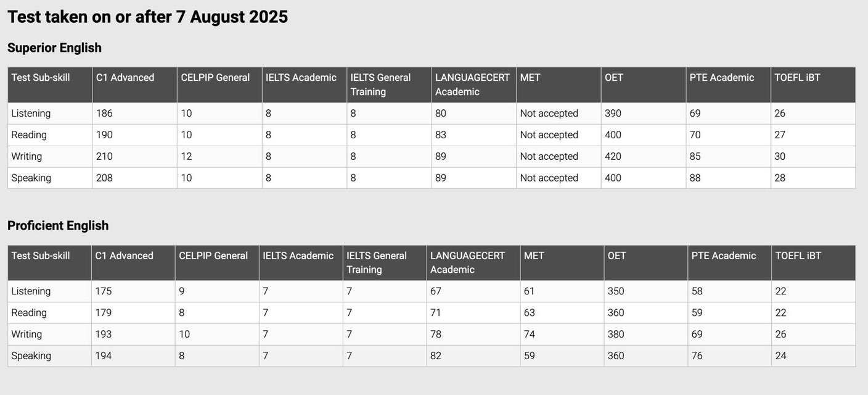Click LANGUAGECERT Academic header in Superior table
The image size is (868, 395).
click(x=472, y=85)
